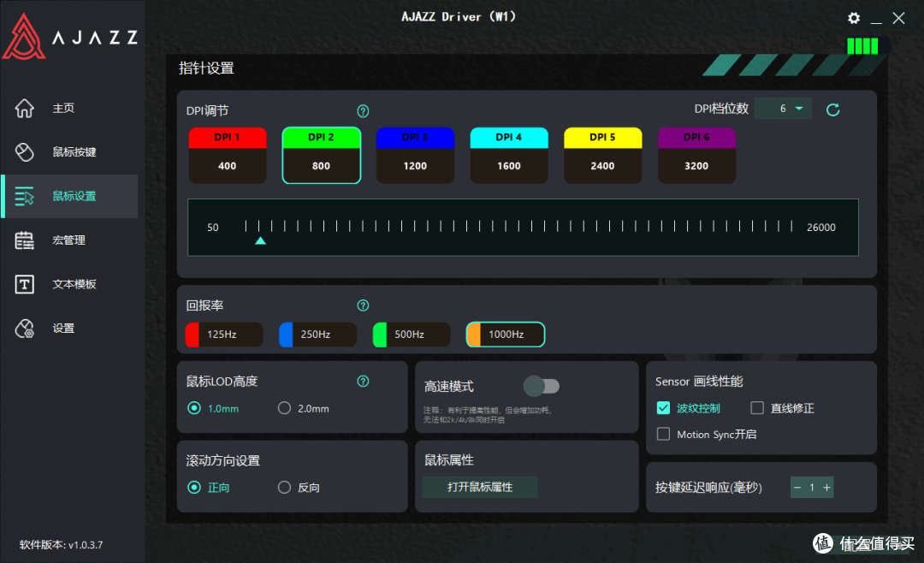
Task: Select 2.0mm LOD height radio
Action: point(284,408)
